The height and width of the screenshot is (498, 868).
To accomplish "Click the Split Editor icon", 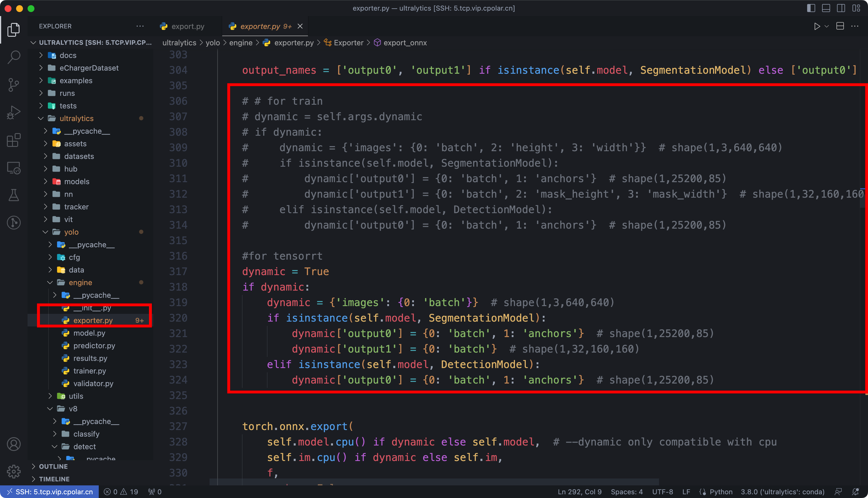I will pyautogui.click(x=840, y=26).
